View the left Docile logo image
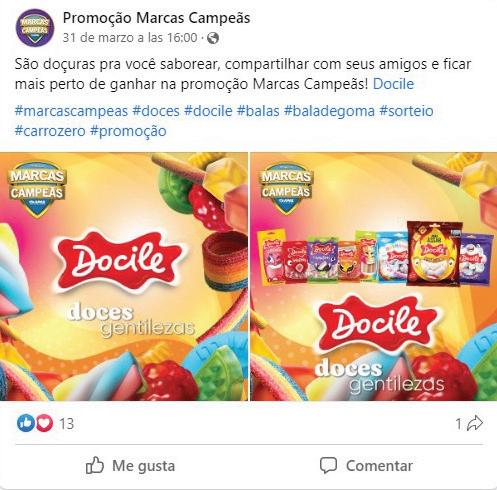Image resolution: width=497 pixels, height=490 pixels. (124, 277)
